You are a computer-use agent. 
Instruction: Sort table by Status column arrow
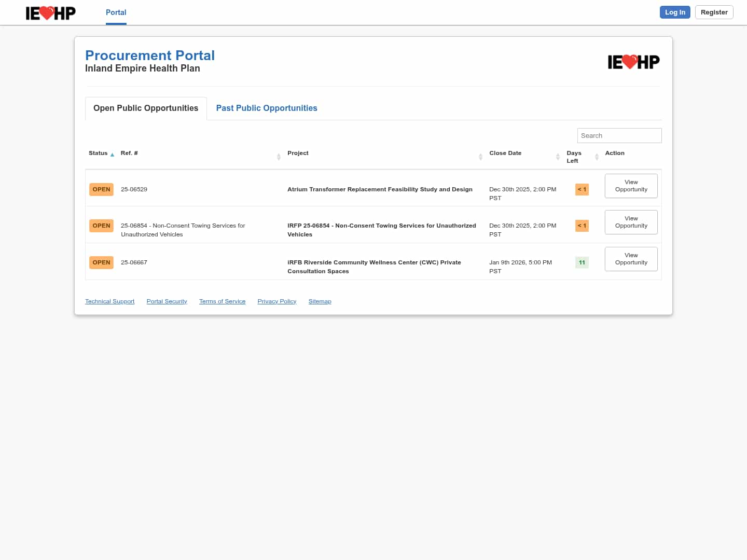point(112,155)
